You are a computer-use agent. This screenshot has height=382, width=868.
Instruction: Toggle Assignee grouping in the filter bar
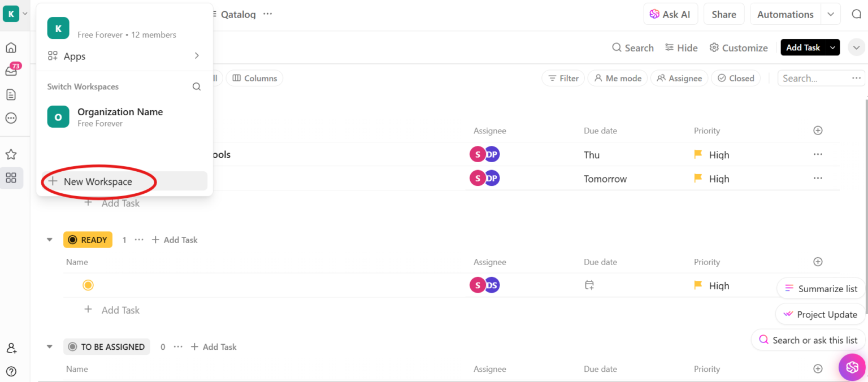click(x=679, y=78)
